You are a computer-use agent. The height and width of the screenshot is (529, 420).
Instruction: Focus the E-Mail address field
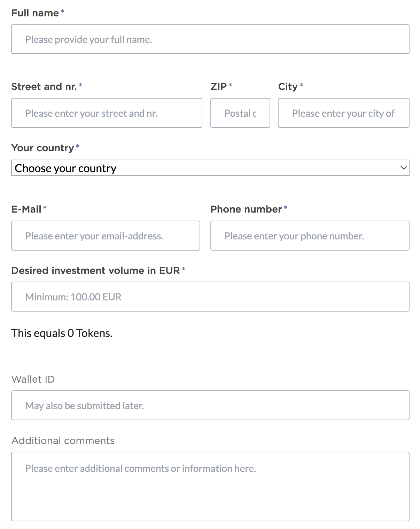[106, 236]
